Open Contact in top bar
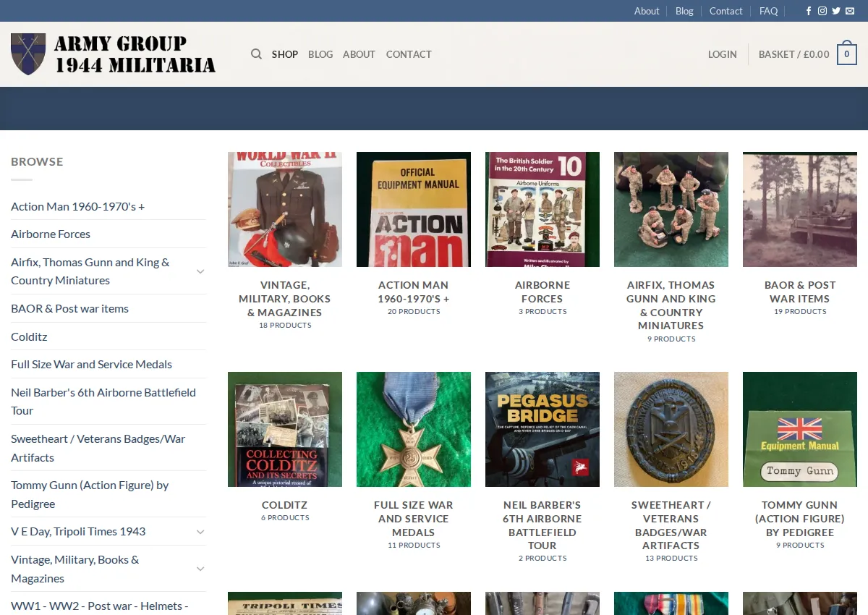 pyautogui.click(x=726, y=11)
